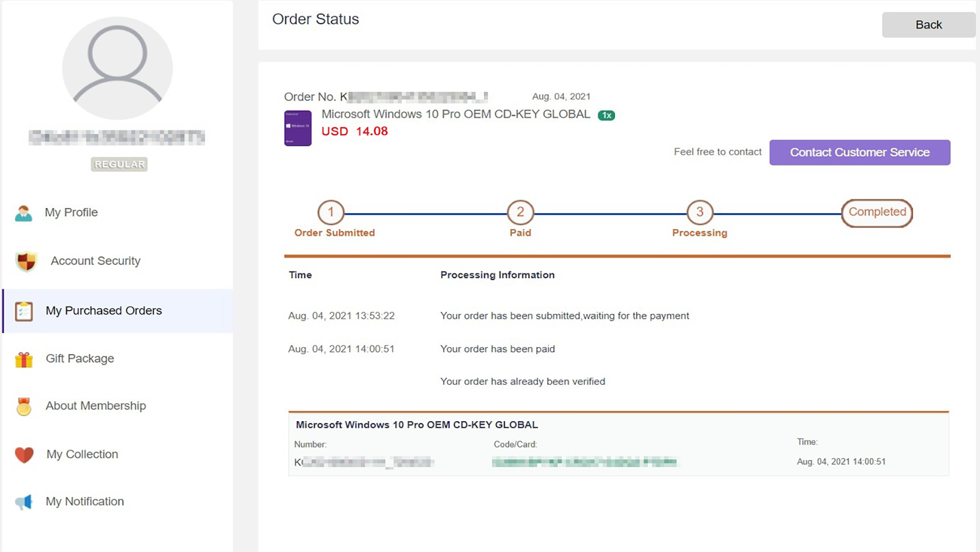Click the Gift Package present icon
Image resolution: width=980 pixels, height=552 pixels.
pyautogui.click(x=24, y=359)
